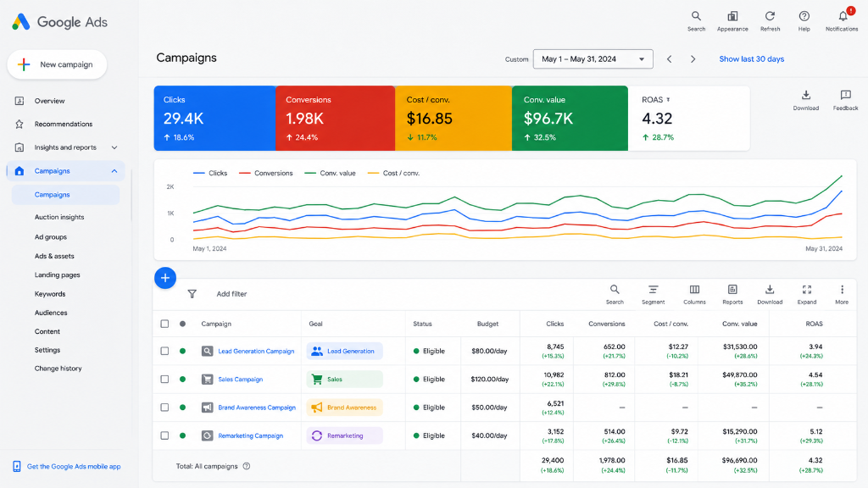Select the red Conversions metric card

pos(336,119)
